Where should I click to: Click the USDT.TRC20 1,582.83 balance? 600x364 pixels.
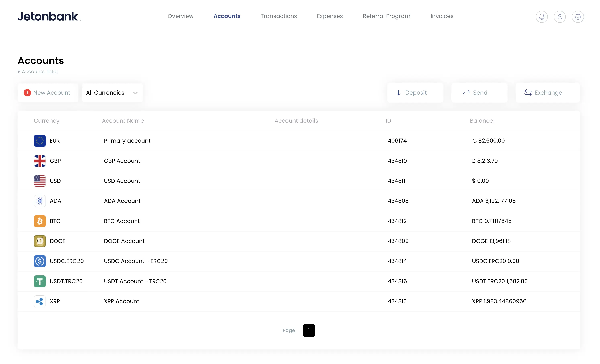click(x=500, y=281)
